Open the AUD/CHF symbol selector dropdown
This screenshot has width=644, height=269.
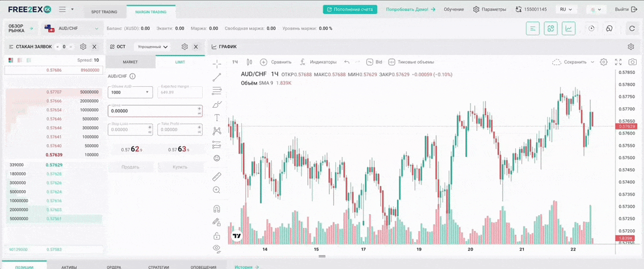(72, 29)
